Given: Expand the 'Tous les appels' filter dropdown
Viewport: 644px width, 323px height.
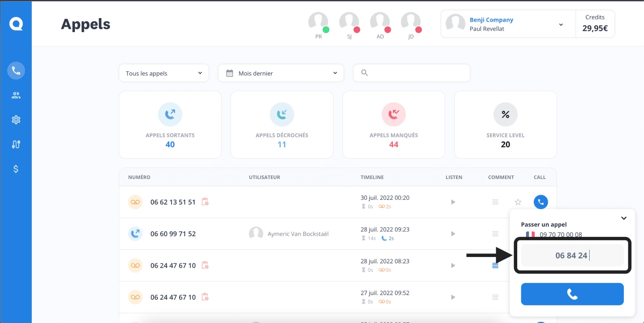Looking at the screenshot, I should pos(164,73).
